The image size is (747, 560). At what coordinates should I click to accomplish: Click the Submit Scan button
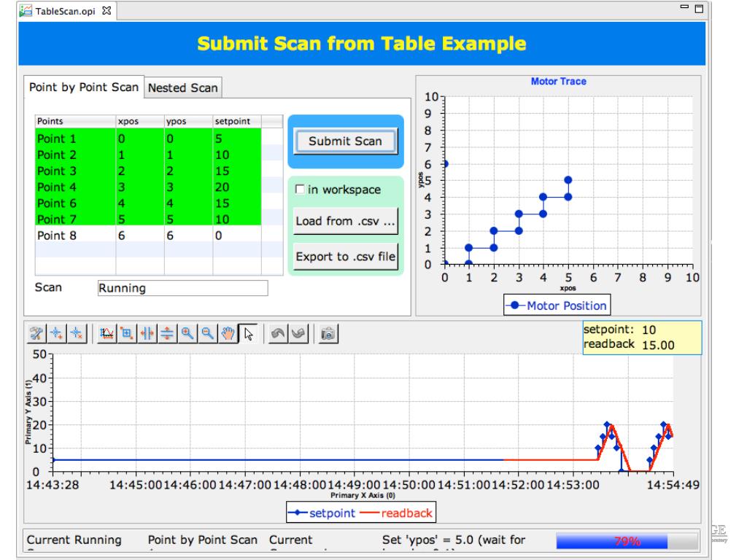(345, 141)
